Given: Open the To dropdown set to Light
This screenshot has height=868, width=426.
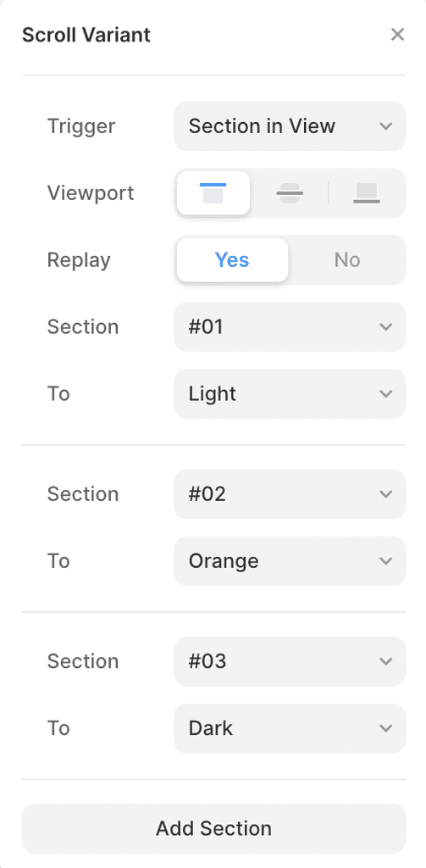Looking at the screenshot, I should 290,393.
